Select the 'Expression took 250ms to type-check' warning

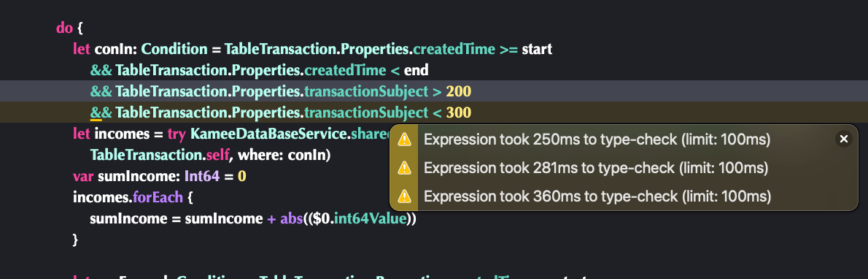(597, 139)
